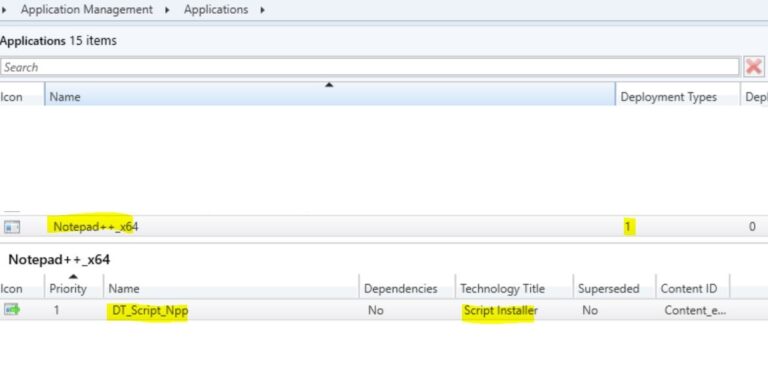
Task: Click priority value 1 for DT_Script_Npp
Action: pyautogui.click(x=56, y=310)
